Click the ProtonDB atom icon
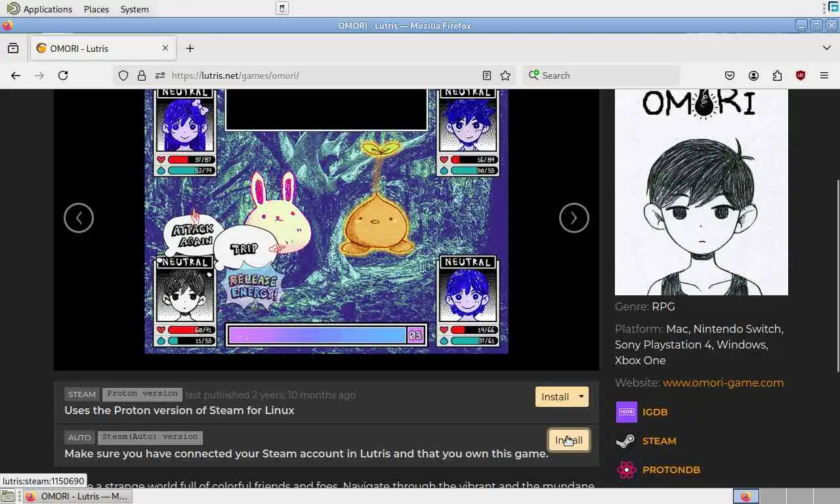 pos(627,470)
